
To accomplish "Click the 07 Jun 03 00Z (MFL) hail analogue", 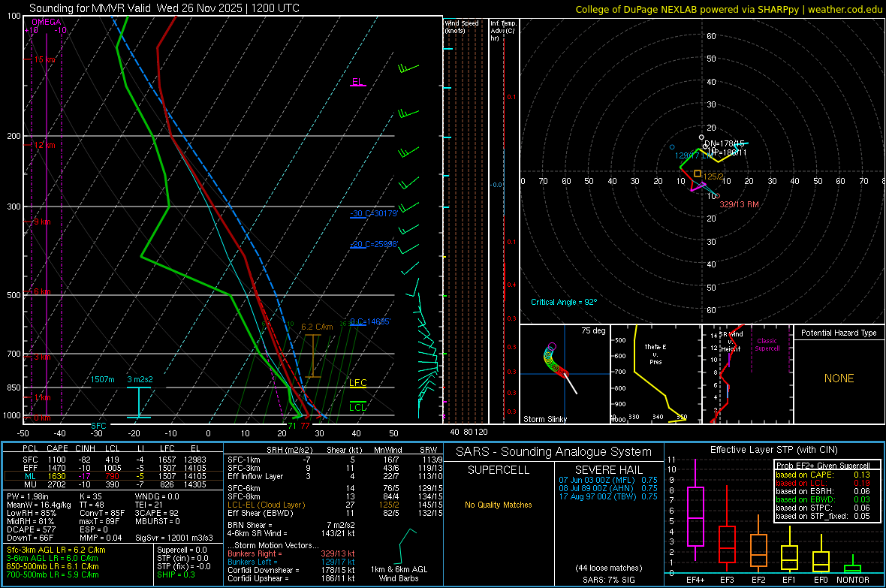I will (x=608, y=480).
